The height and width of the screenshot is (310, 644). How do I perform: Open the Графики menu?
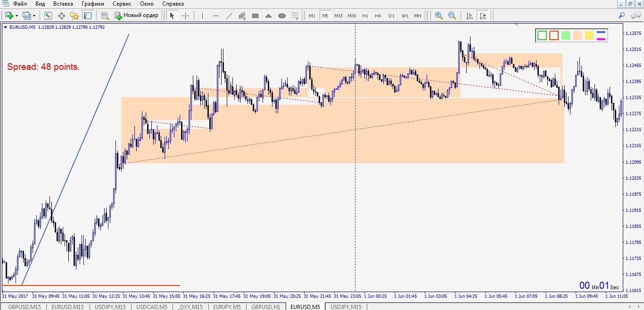(92, 4)
